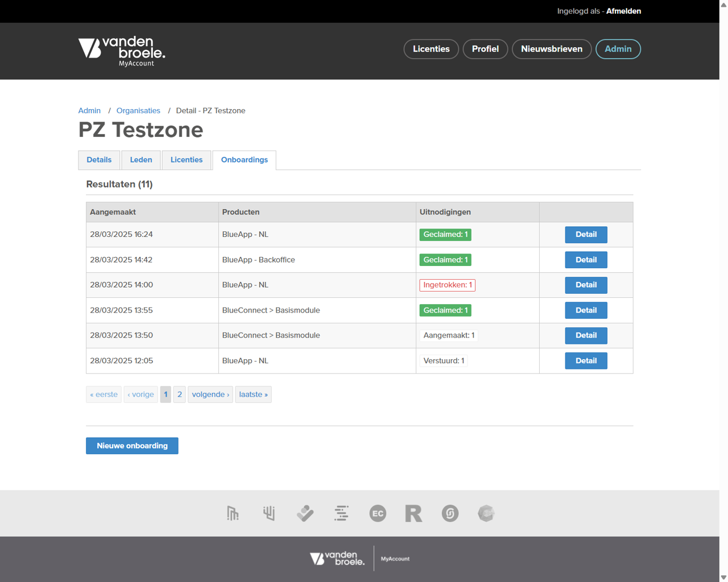Click the date '28/03/2025 14:00'
The width and height of the screenshot is (728, 582).
[121, 285]
